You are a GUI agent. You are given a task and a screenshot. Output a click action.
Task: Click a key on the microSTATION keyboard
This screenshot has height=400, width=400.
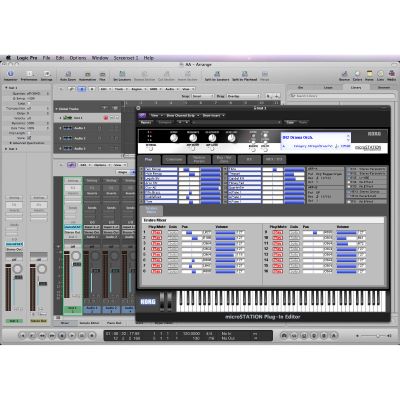point(281,301)
